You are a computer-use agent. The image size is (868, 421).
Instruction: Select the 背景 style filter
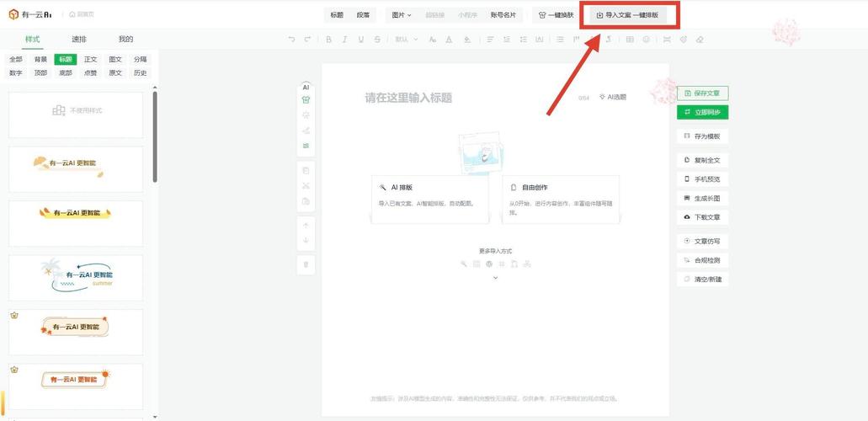pyautogui.click(x=41, y=59)
